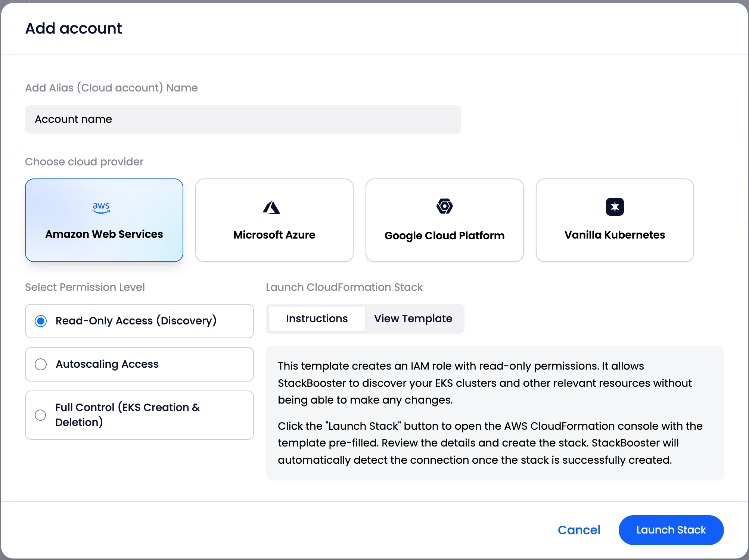The width and height of the screenshot is (749, 560).
Task: Open the View Template tab
Action: pyautogui.click(x=413, y=318)
